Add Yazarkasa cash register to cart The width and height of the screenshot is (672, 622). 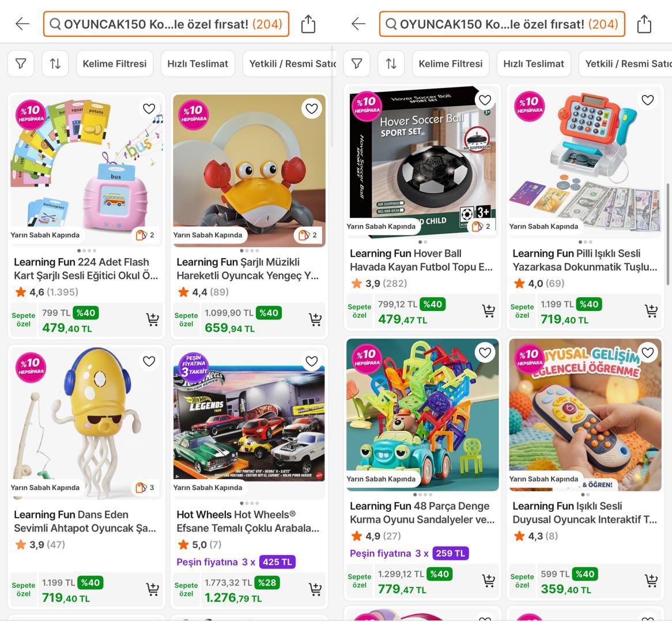pyautogui.click(x=651, y=311)
